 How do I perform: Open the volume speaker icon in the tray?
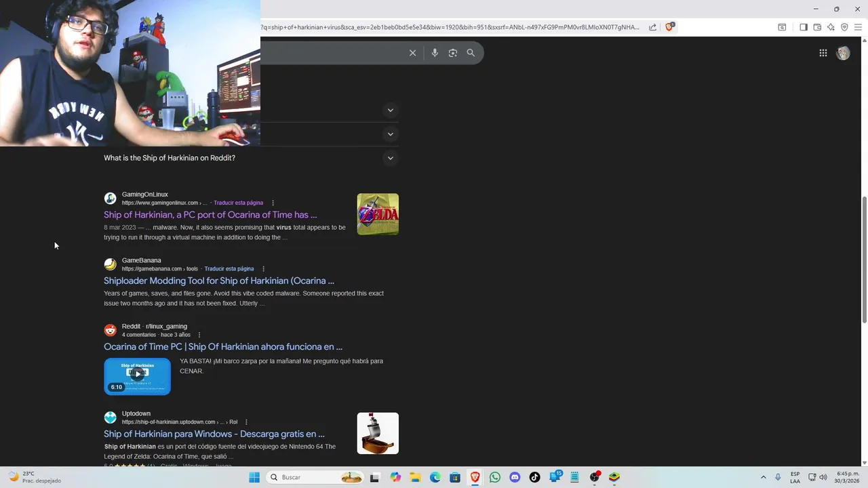(x=823, y=477)
